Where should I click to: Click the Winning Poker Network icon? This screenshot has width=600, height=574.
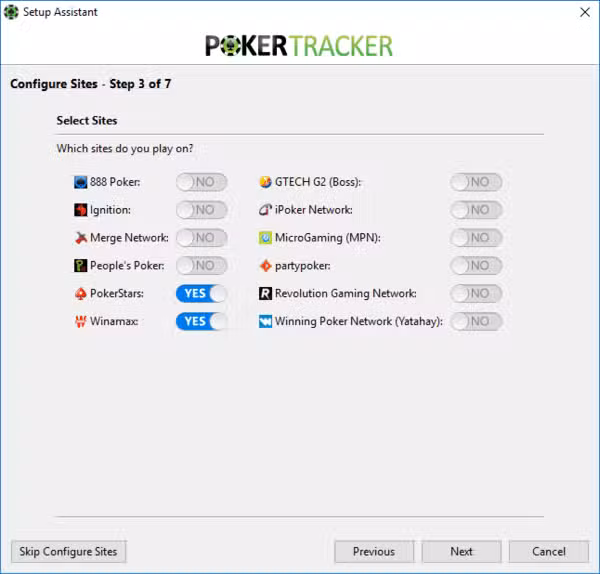click(x=265, y=321)
